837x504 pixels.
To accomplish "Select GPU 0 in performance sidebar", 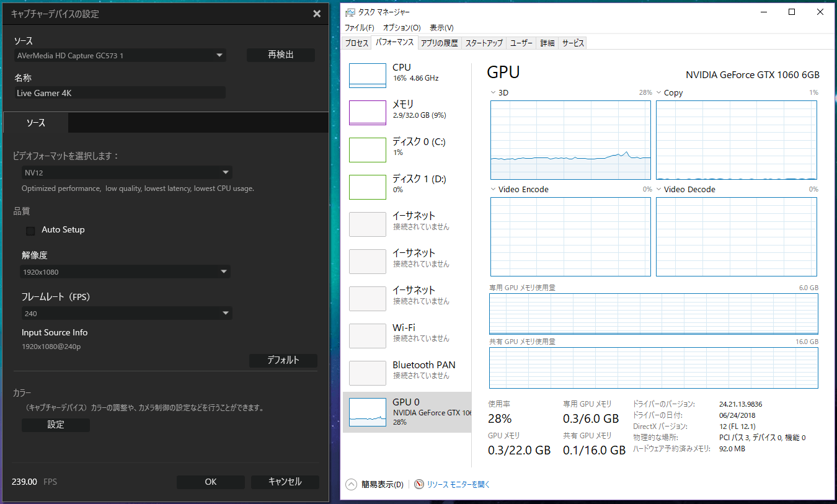I will click(x=407, y=412).
